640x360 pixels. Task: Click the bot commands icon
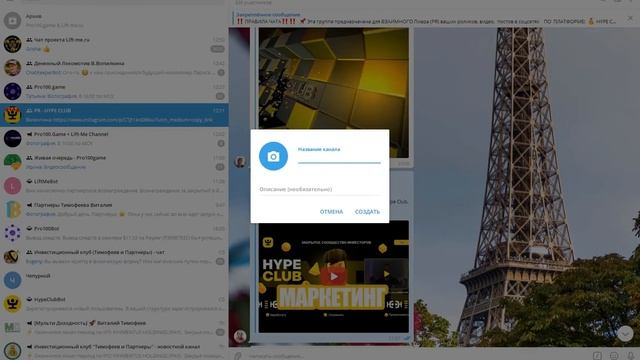coord(597,356)
